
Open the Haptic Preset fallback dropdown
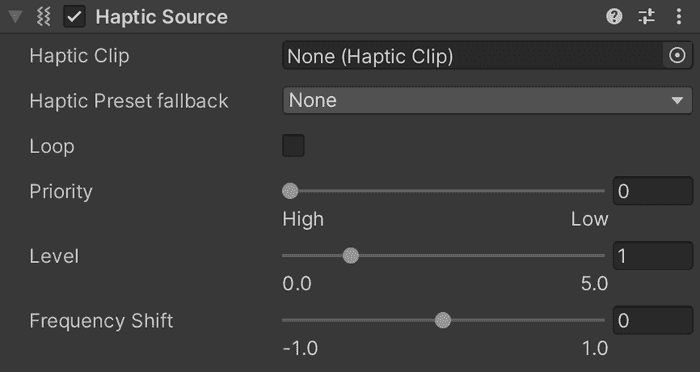(488, 100)
